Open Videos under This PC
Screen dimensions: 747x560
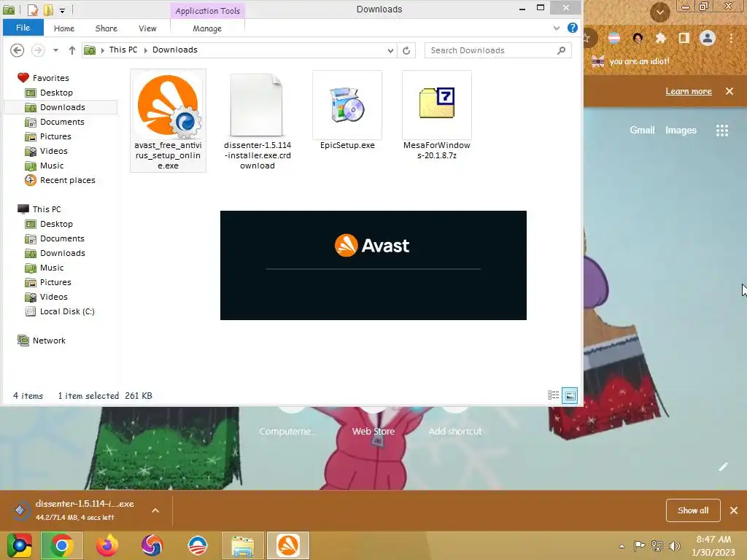coord(53,297)
